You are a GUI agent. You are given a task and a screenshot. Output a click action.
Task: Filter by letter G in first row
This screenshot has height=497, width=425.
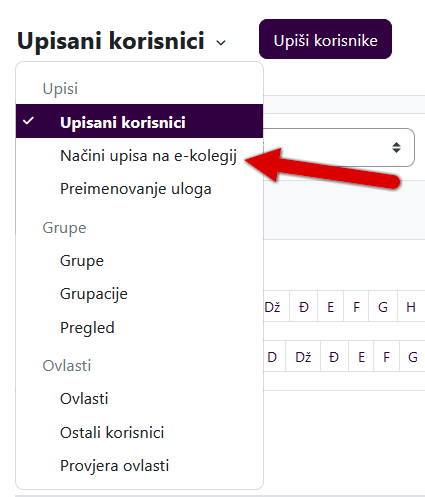383,307
